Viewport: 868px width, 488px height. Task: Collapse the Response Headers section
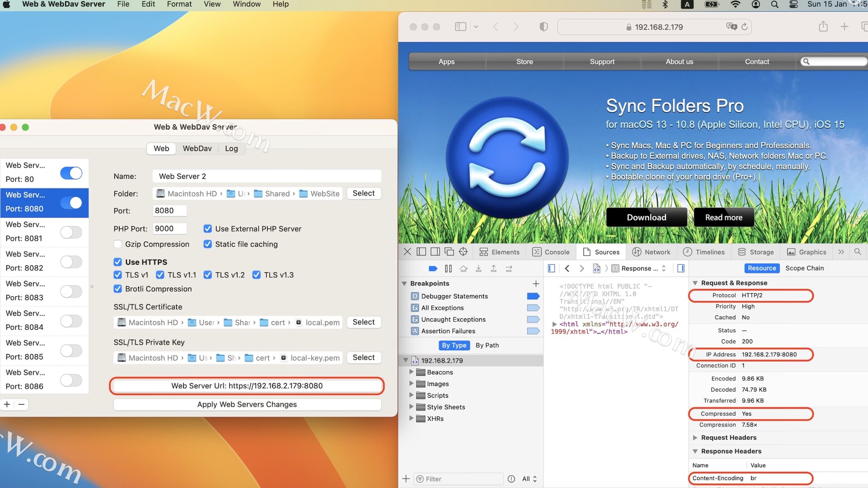pyautogui.click(x=695, y=451)
